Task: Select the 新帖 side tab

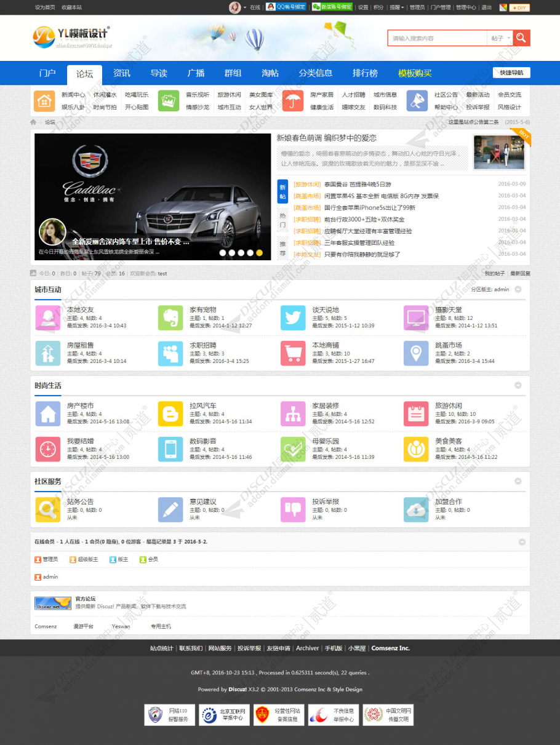Action: (282, 191)
